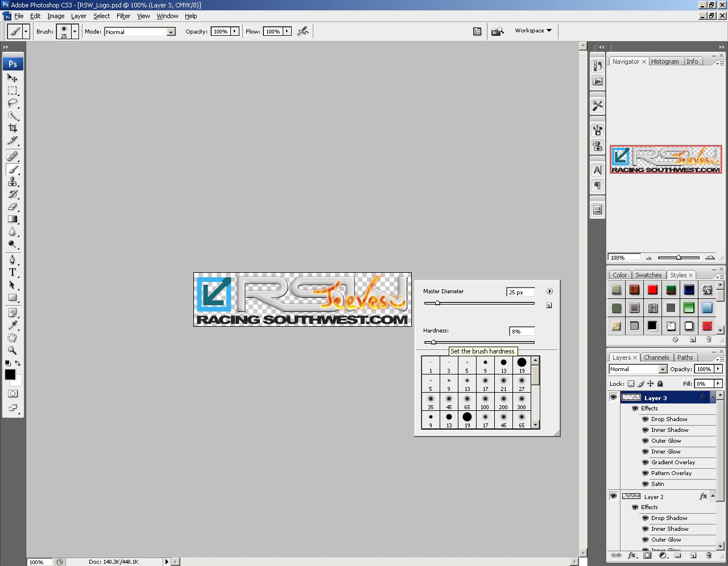This screenshot has width=728, height=566.
Task: Select the Clone Stamp tool
Action: (13, 182)
